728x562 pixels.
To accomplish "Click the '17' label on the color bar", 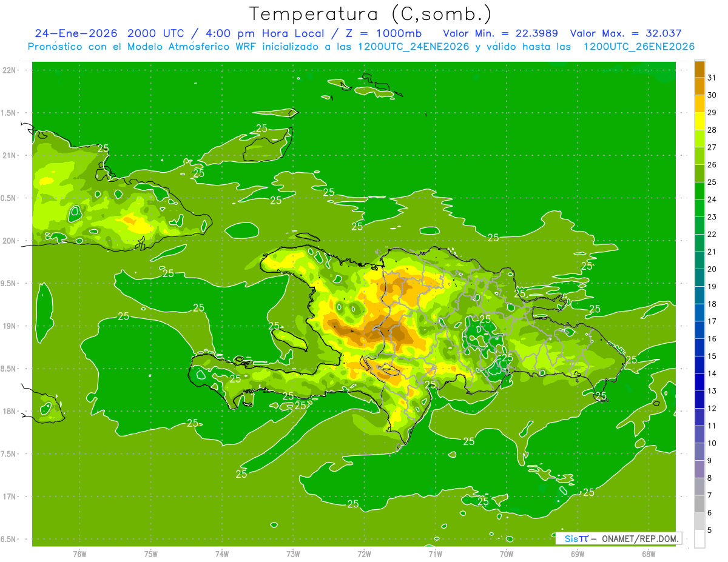I will [712, 321].
